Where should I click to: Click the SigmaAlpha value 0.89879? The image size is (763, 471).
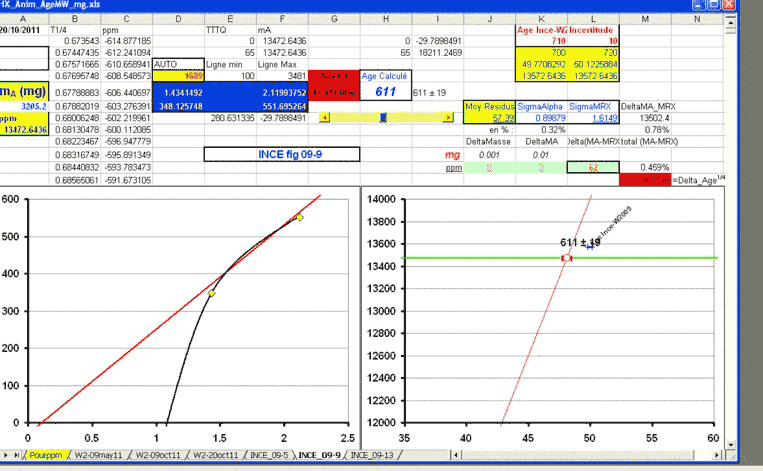pyautogui.click(x=541, y=118)
